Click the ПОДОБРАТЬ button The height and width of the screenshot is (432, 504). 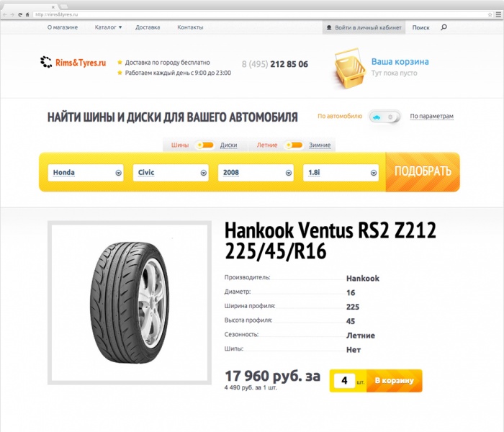(423, 171)
